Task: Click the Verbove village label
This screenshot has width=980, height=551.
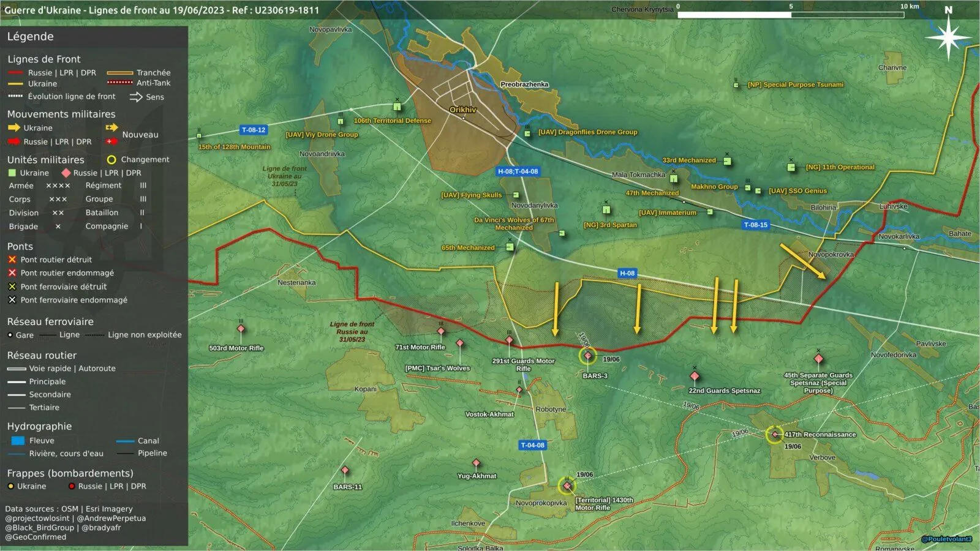Action: click(822, 458)
